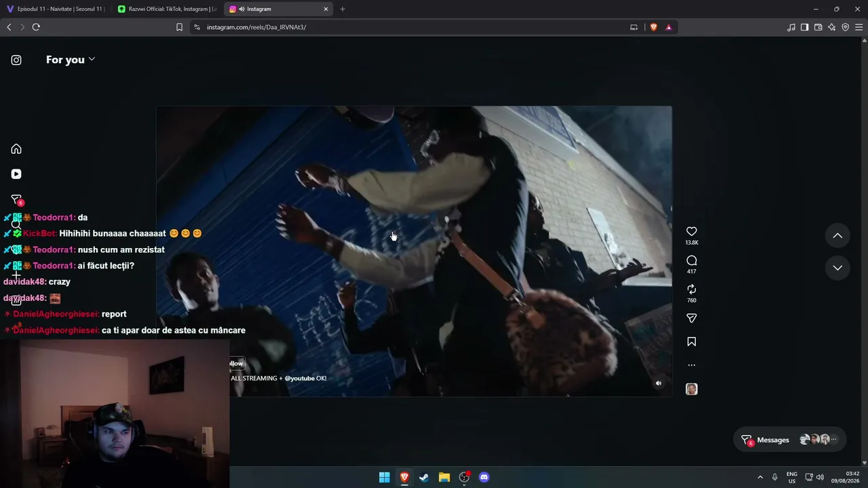Open the reel audio's thumbnail
868x488 pixels.
(692, 389)
